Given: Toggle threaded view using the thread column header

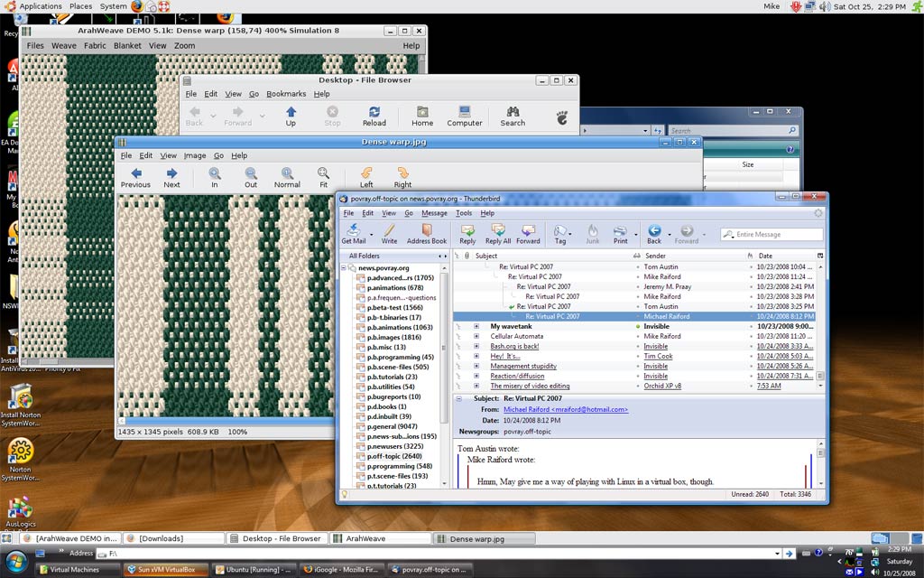Looking at the screenshot, I should [x=457, y=256].
